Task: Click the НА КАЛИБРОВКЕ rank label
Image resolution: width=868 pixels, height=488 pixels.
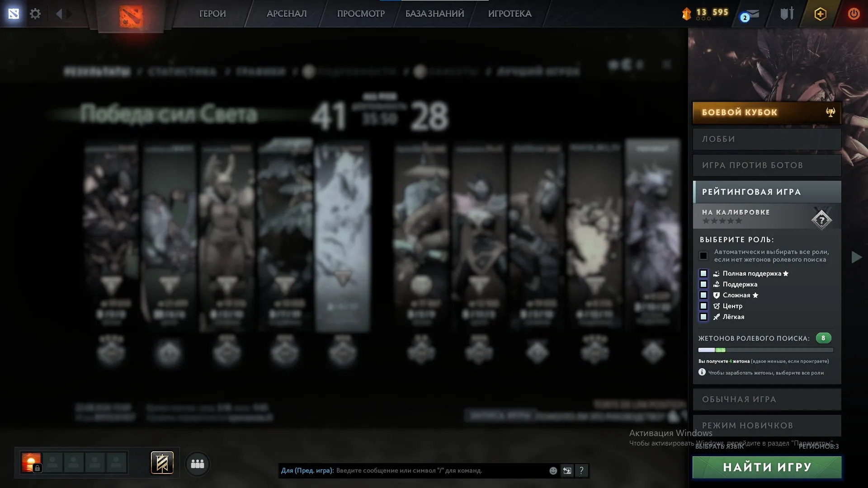Action: tap(736, 212)
